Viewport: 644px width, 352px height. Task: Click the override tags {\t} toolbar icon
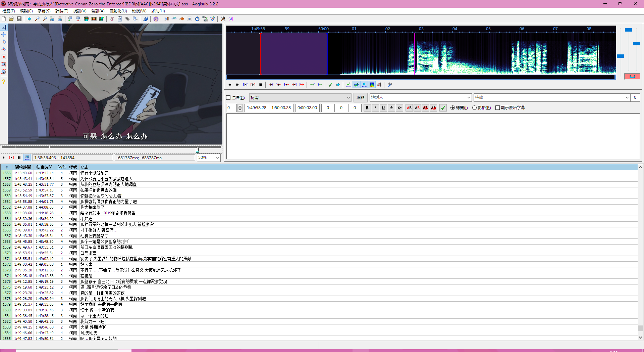(231, 19)
